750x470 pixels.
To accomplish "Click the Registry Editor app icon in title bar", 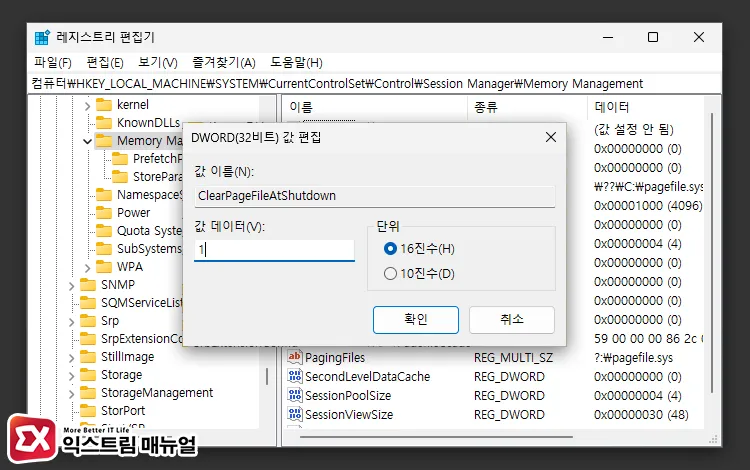I will [x=42, y=37].
